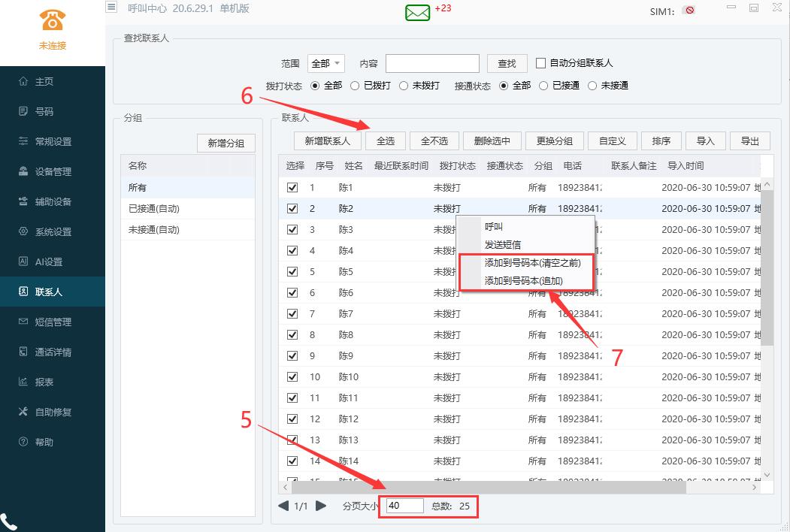Open 辅助设备 icon in sidebar

(23, 201)
